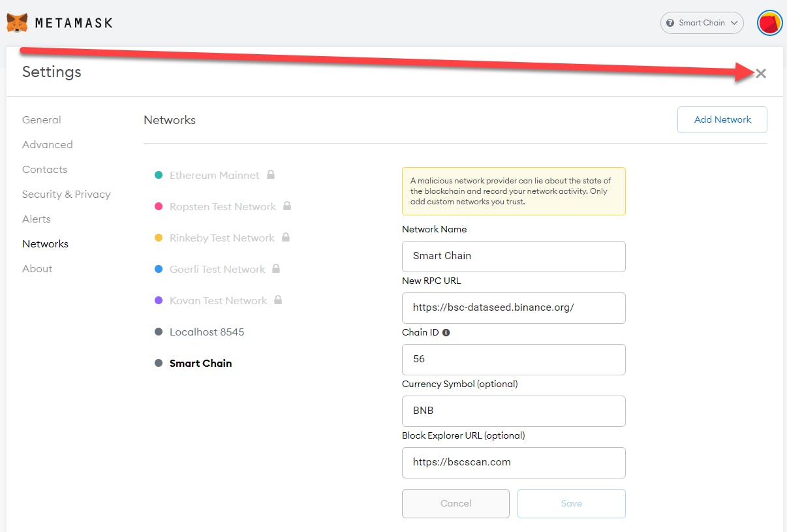Click the Network Name input field
Image resolution: width=787 pixels, height=532 pixels.
514,256
